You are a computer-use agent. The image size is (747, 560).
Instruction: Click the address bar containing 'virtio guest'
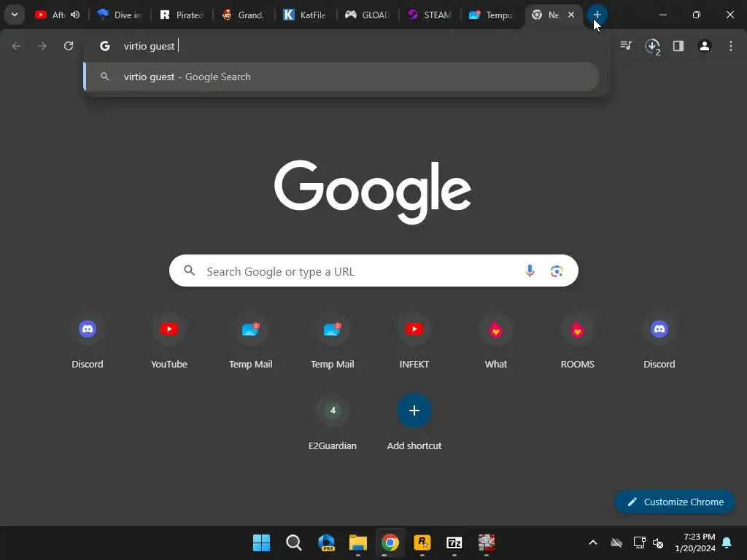coord(347,46)
